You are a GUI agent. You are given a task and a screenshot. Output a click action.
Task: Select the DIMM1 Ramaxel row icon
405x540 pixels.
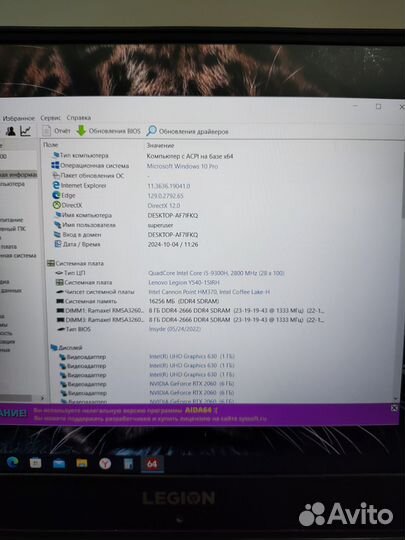tap(60, 310)
